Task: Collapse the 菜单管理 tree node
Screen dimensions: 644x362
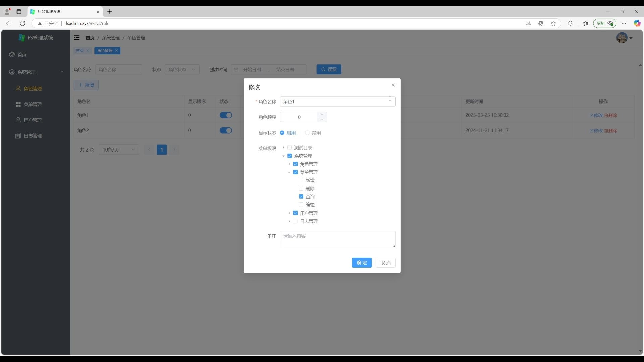Action: pos(289,172)
